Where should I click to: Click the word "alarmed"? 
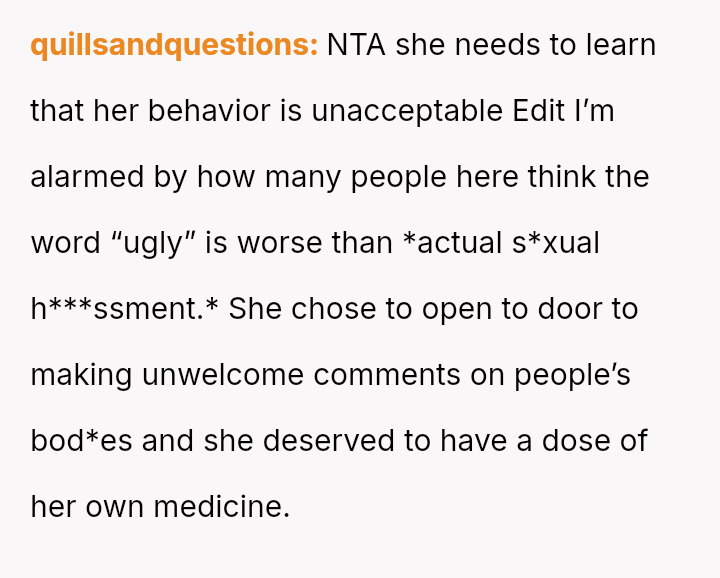pos(87,177)
